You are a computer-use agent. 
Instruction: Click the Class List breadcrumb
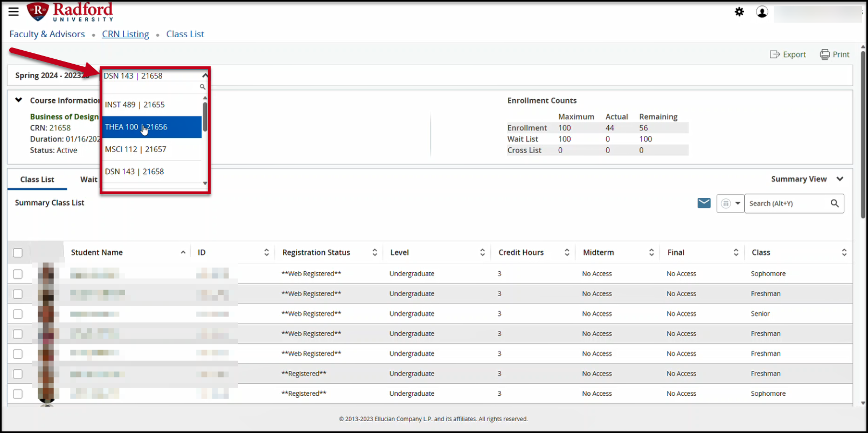pyautogui.click(x=185, y=34)
